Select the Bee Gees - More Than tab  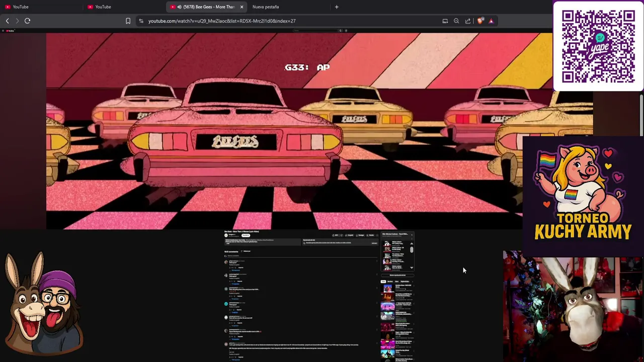tap(205, 7)
